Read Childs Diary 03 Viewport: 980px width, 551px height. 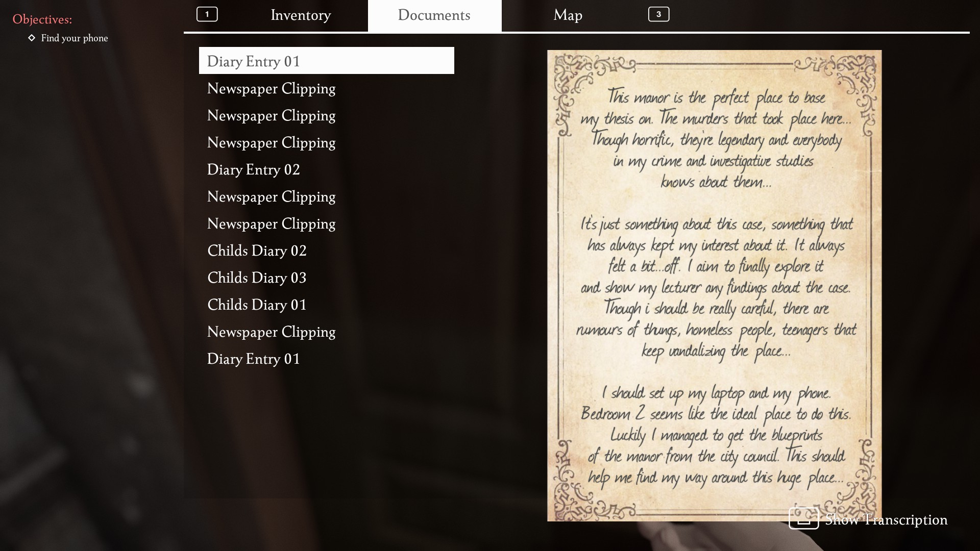point(257,278)
